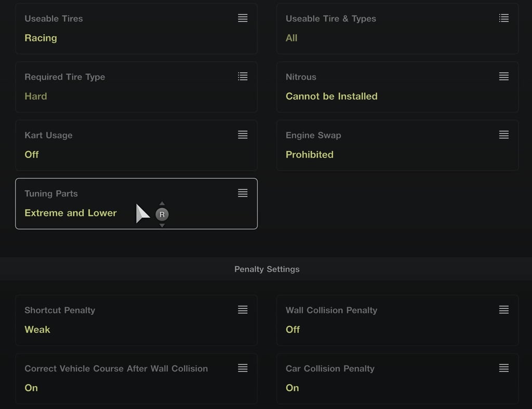Open list icon on Useable Tires card
This screenshot has width=532, height=409.
click(242, 18)
